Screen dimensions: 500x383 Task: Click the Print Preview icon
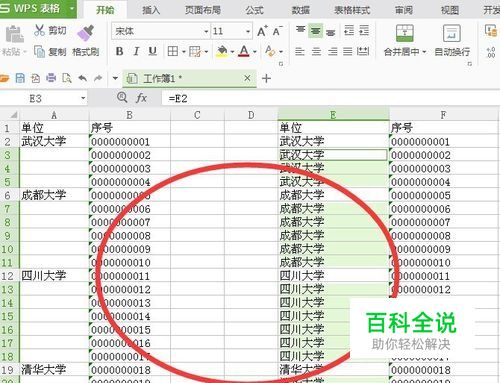[x=67, y=78]
